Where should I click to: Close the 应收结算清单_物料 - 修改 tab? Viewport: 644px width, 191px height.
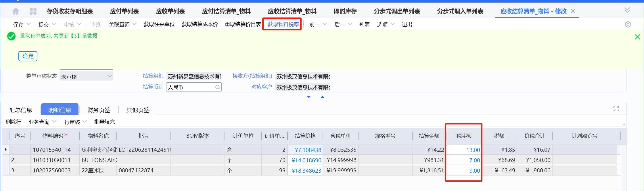click(573, 11)
